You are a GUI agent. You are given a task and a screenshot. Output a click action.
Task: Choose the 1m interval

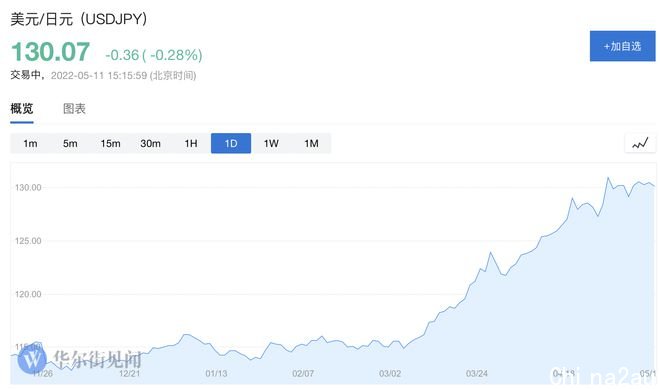(x=30, y=143)
